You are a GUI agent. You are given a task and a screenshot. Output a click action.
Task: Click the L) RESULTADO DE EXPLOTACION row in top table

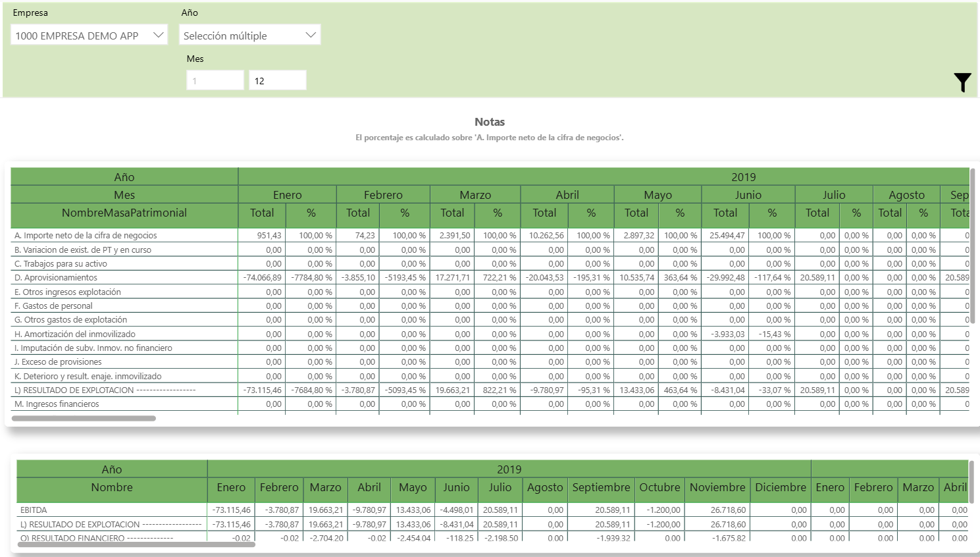click(105, 390)
